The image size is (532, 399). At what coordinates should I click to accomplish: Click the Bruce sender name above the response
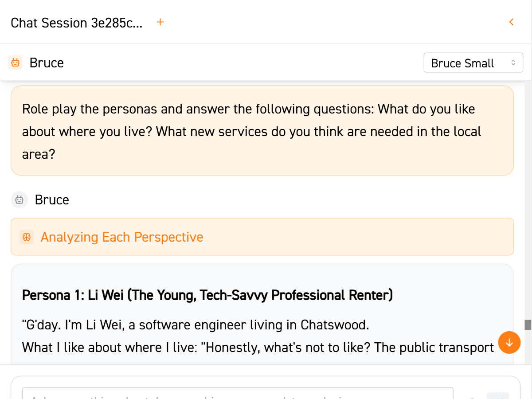[52, 200]
